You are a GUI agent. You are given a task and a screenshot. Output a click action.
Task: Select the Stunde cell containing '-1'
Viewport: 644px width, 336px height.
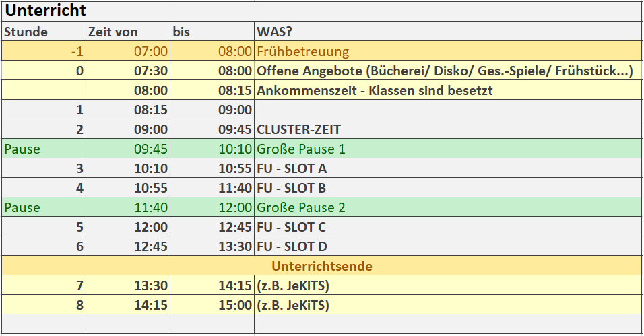click(43, 51)
